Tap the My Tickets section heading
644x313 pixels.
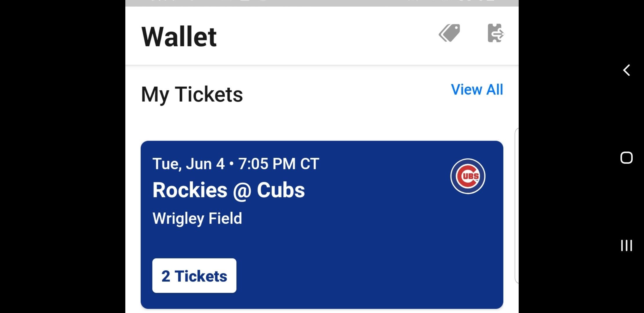pyautogui.click(x=192, y=94)
